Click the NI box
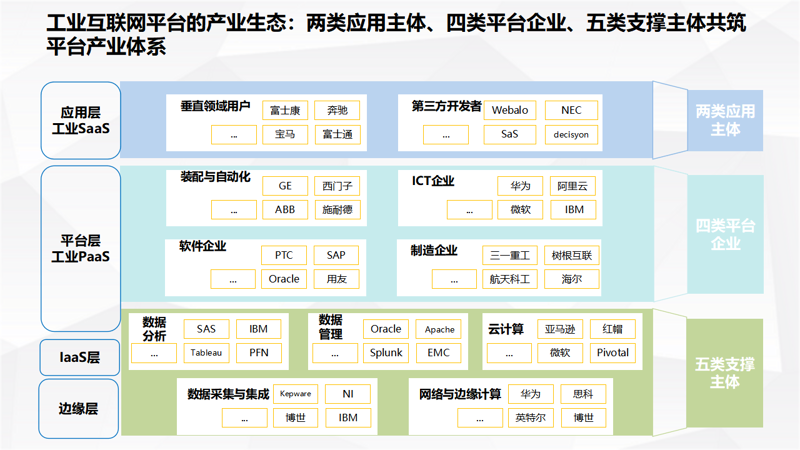Screen dimensions: 800x450 coord(348,394)
